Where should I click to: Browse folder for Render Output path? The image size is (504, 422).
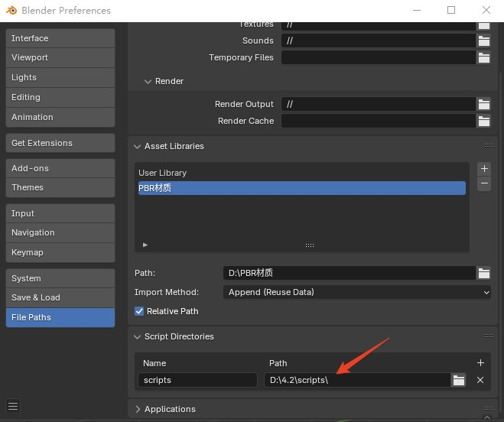[x=484, y=104]
